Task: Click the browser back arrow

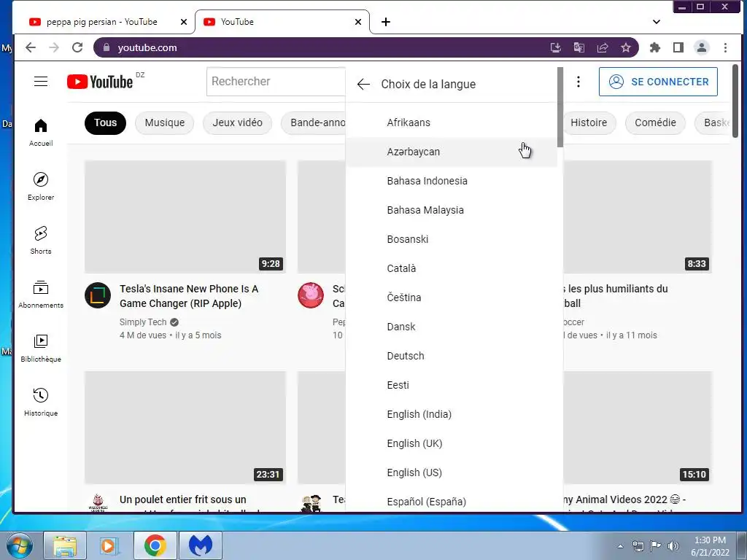Action: (31, 47)
